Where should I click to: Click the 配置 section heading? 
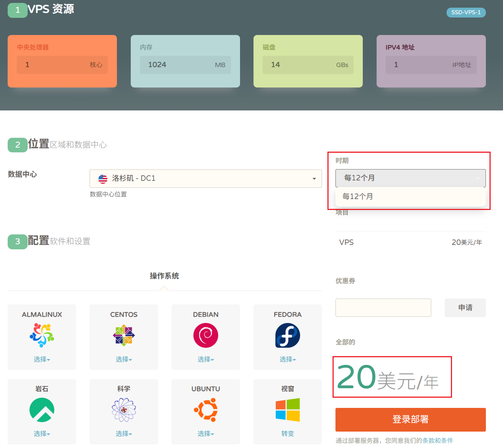click(39, 241)
